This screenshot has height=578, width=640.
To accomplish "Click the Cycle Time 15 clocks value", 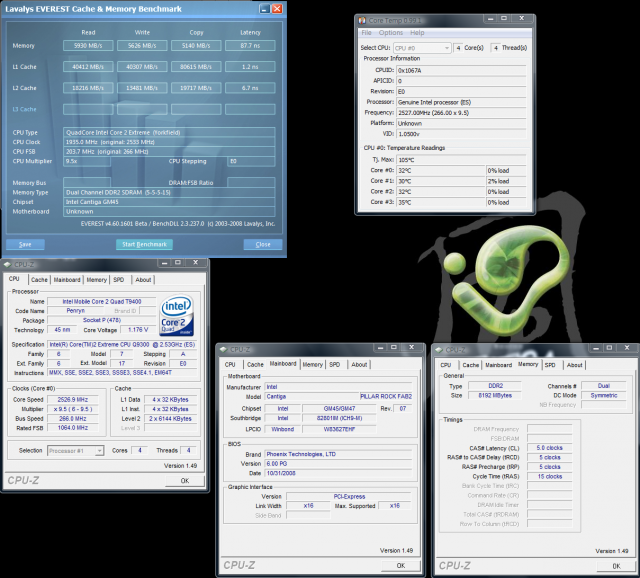I will point(549,476).
